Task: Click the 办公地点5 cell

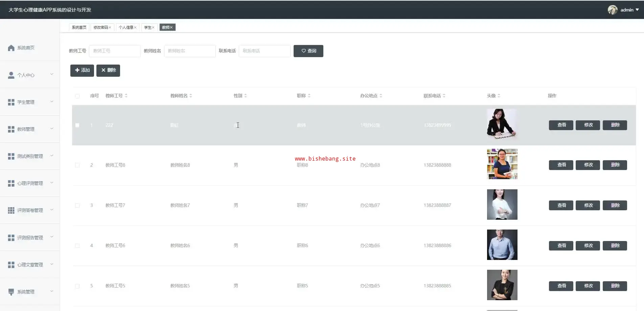Action: (370, 286)
